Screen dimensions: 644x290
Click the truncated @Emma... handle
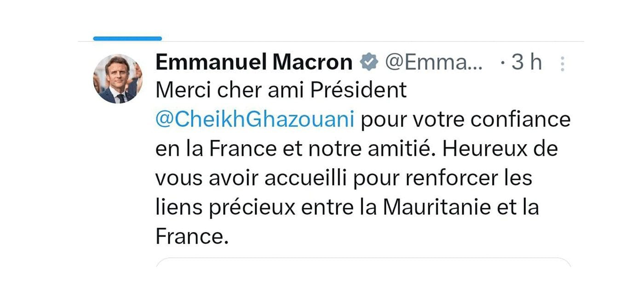[x=434, y=63]
